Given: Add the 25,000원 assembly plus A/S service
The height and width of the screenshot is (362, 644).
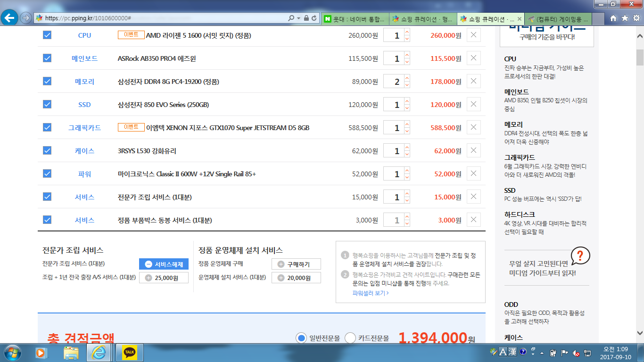Looking at the screenshot, I should [x=164, y=278].
